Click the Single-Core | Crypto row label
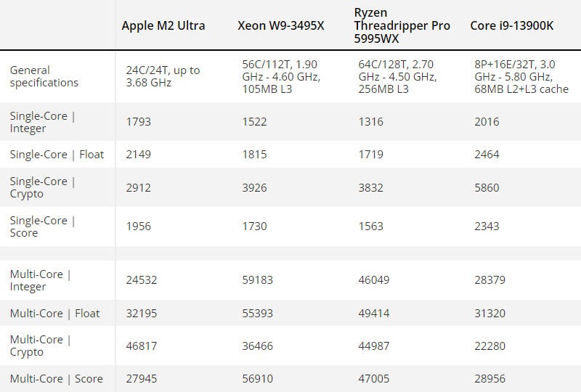This screenshot has width=581, height=392. pyautogui.click(x=43, y=187)
